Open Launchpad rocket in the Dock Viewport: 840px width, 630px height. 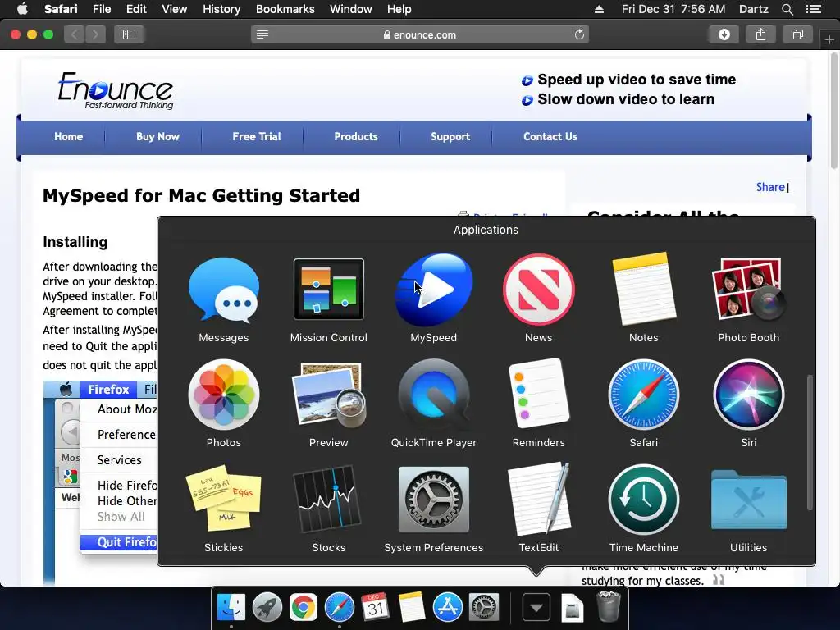pos(267,608)
